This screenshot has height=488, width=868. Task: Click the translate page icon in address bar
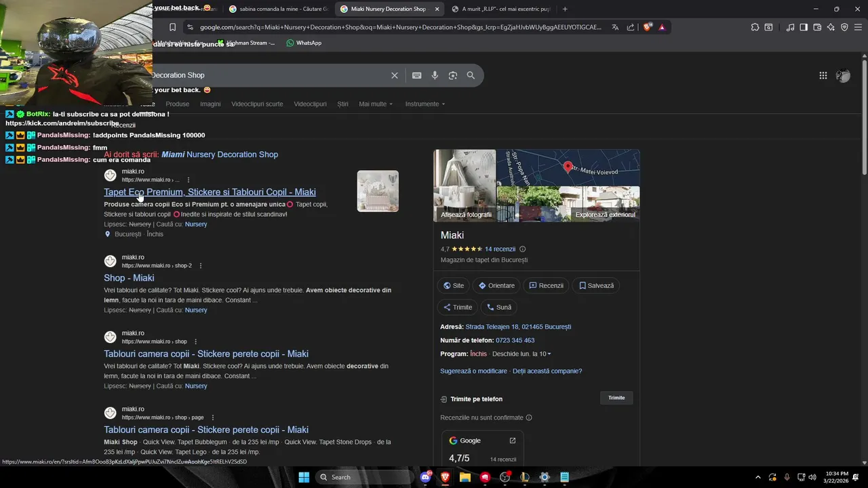point(615,27)
